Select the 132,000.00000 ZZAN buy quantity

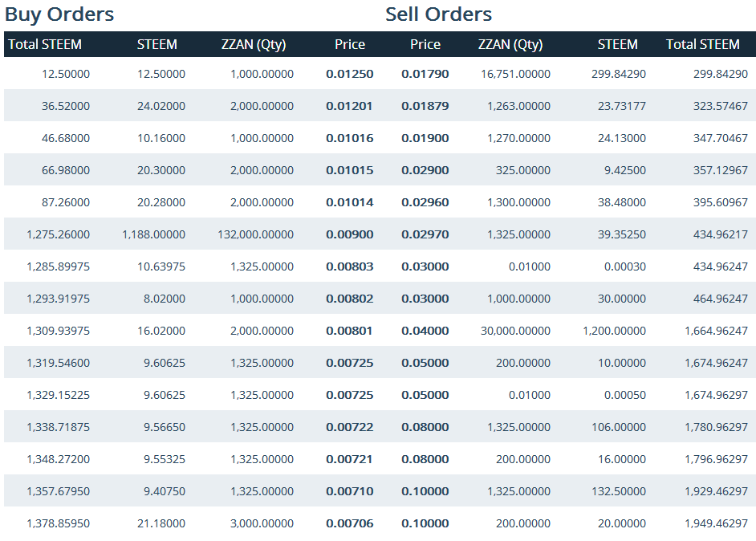coord(255,234)
